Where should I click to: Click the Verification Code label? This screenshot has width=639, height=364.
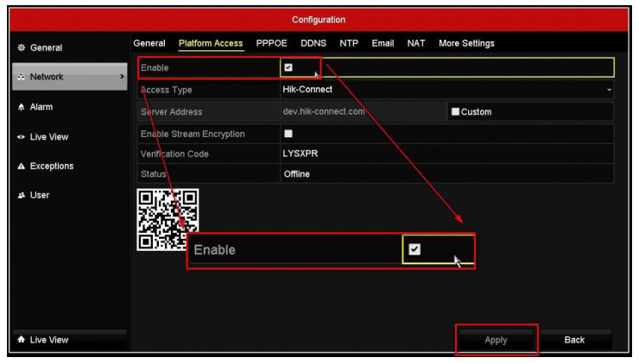(x=174, y=154)
